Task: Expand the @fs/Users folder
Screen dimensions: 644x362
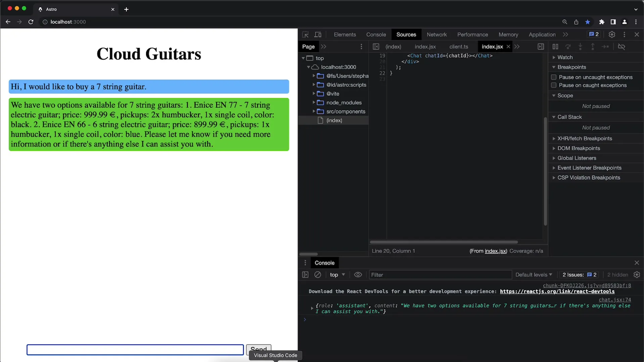Action: 314,76
